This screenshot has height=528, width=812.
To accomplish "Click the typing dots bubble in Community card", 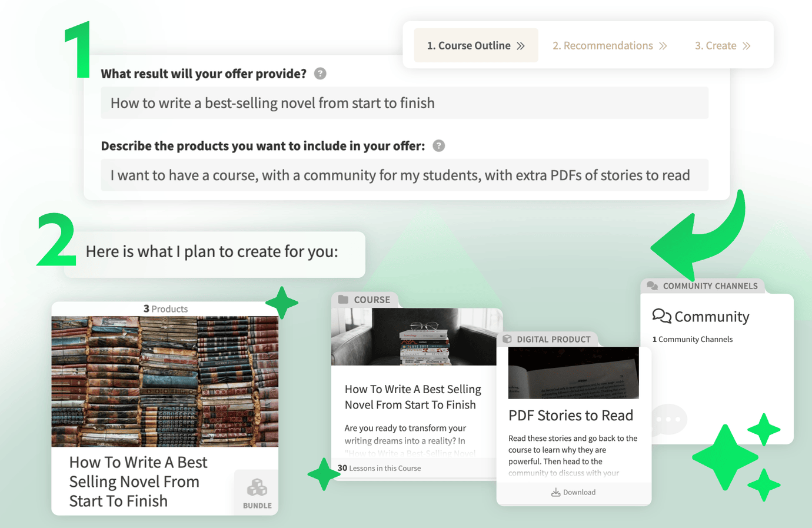I will coord(668,420).
